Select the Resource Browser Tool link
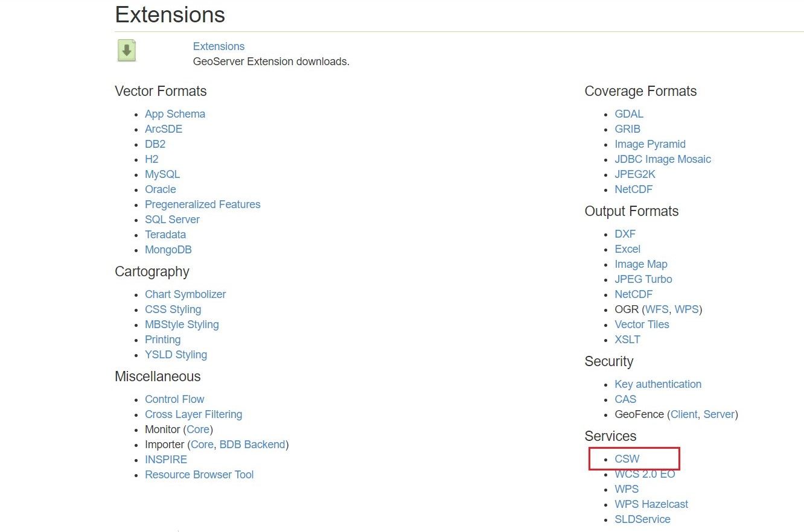The width and height of the screenshot is (804, 532). coord(199,474)
